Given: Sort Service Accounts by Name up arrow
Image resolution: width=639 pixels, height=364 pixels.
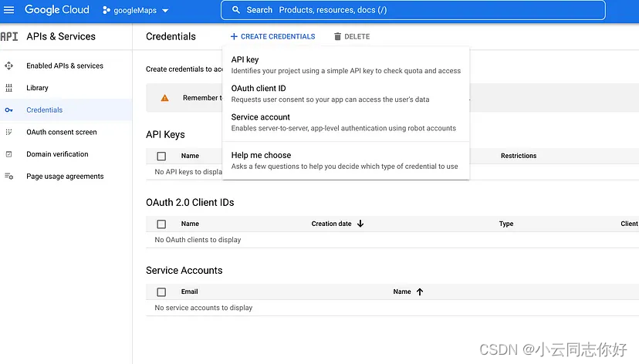Looking at the screenshot, I should tap(420, 292).
